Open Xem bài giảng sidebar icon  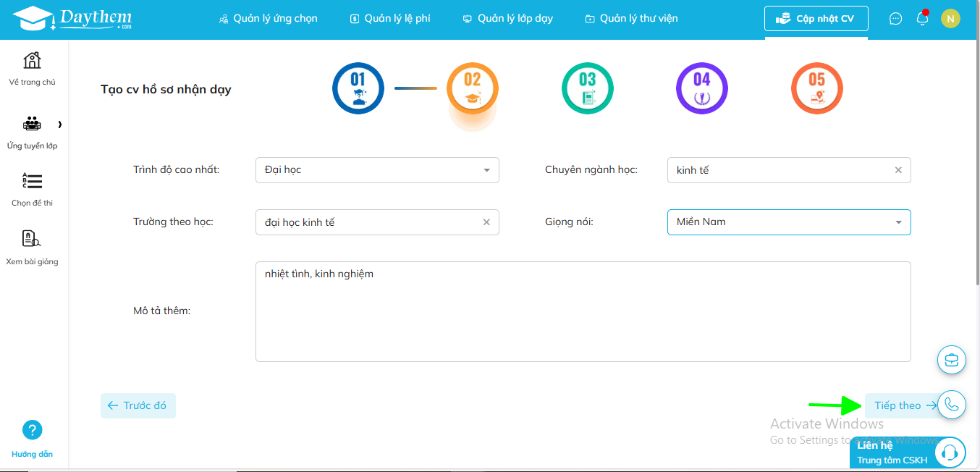(x=32, y=239)
